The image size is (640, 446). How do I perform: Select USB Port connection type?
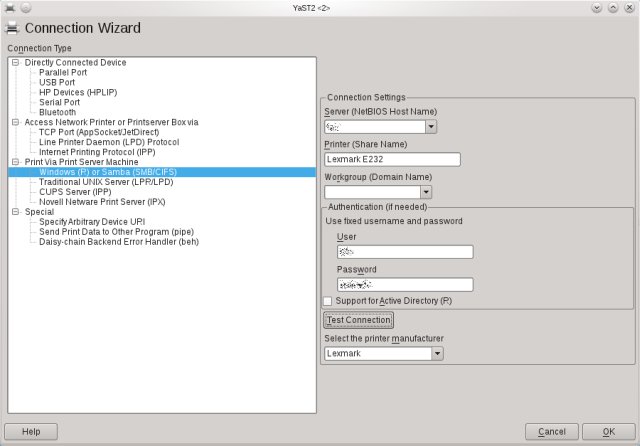(57, 82)
